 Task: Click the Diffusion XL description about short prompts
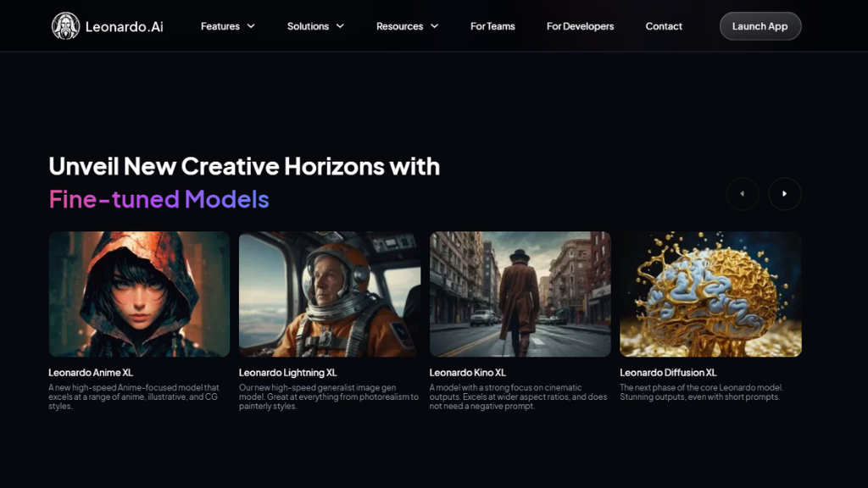[701, 392]
